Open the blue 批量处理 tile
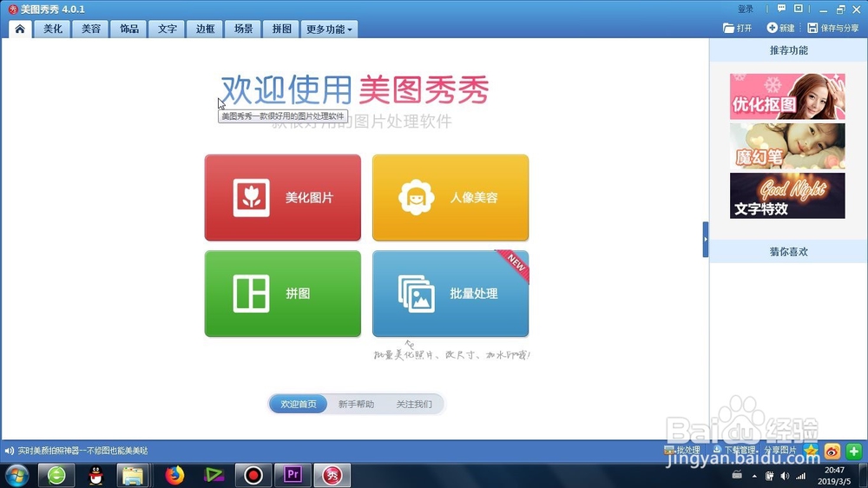868x488 pixels. pos(450,293)
